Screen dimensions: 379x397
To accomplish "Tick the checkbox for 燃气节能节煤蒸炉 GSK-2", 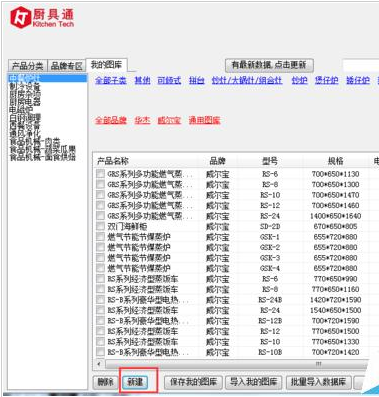I will [100, 247].
